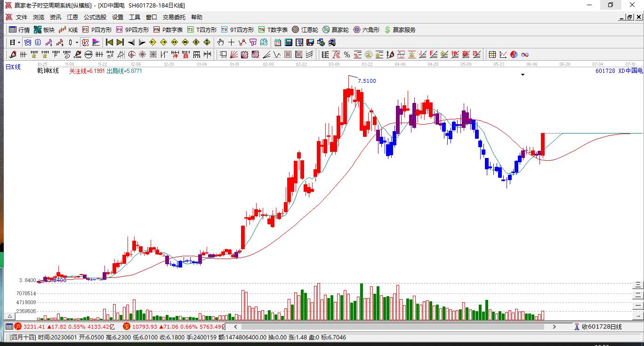The height and width of the screenshot is (346, 644).
Task: Select the 601728 XD中国电 stock label
Action: pyautogui.click(x=619, y=71)
